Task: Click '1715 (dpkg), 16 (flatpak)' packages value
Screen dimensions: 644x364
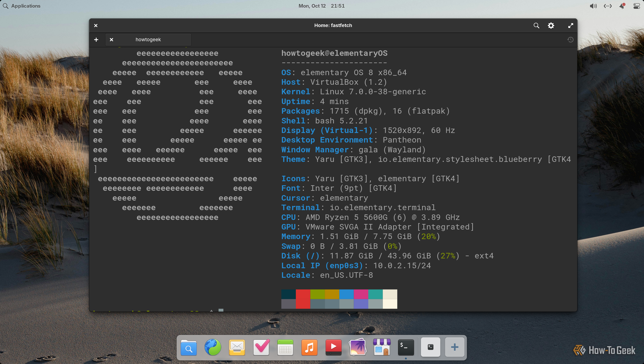Action: tap(390, 111)
